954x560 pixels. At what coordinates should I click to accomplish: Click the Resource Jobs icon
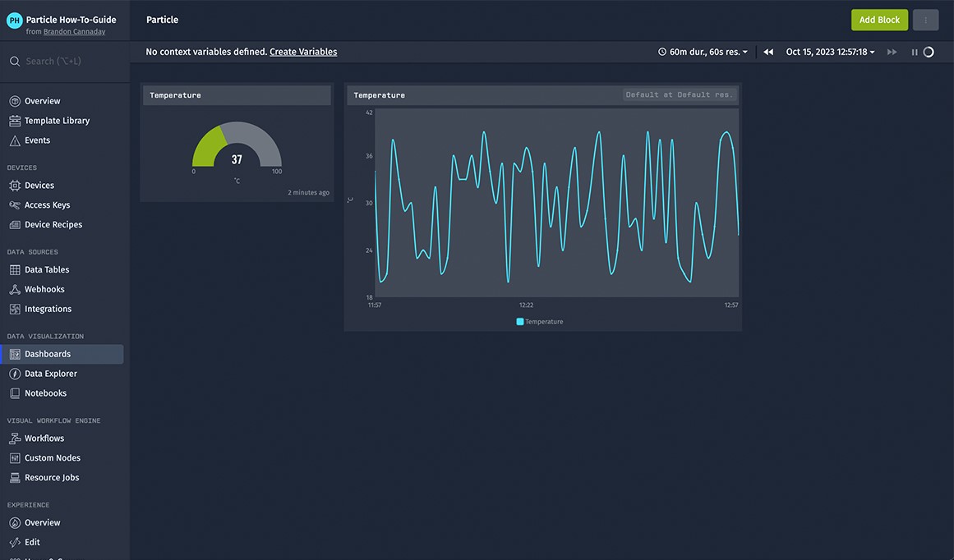[x=15, y=477]
